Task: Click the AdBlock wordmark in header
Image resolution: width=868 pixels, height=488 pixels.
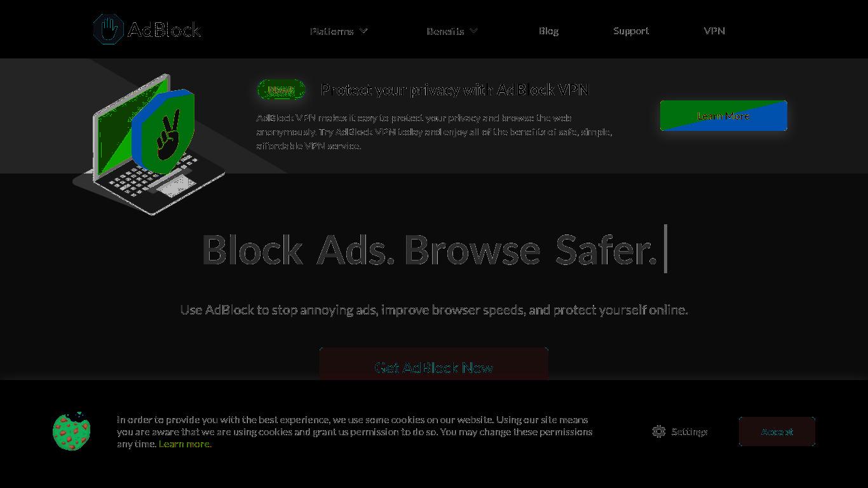Action: coord(165,29)
